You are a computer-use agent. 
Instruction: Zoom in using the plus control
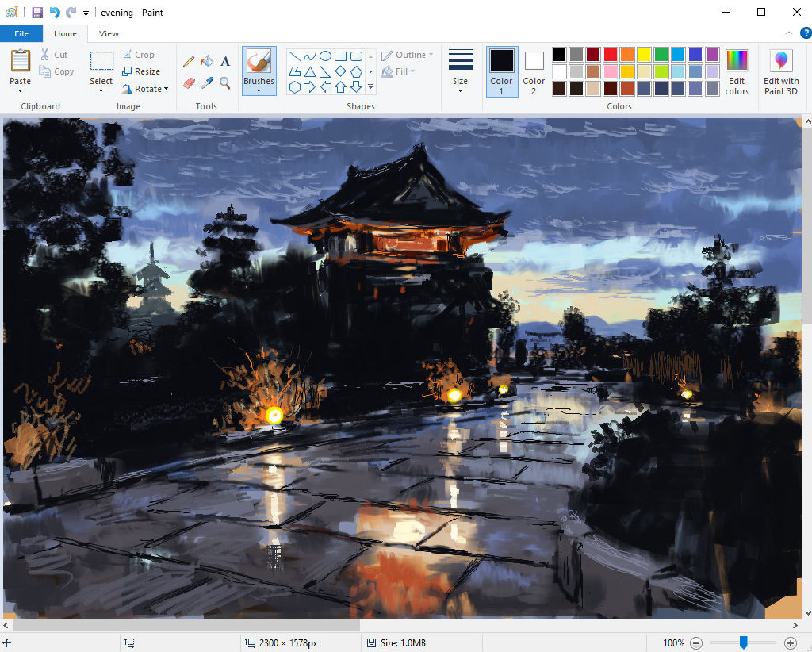pos(791,643)
